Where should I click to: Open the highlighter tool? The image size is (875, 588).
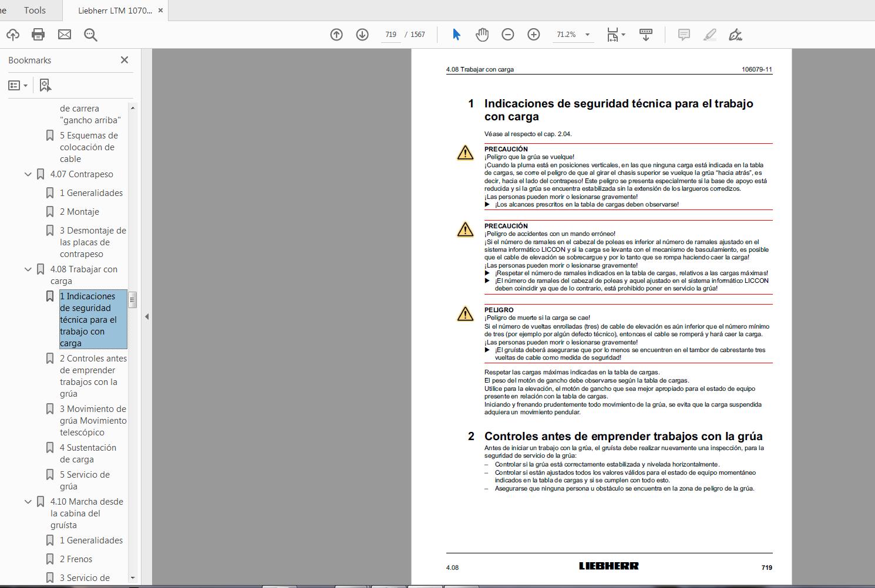click(x=709, y=35)
